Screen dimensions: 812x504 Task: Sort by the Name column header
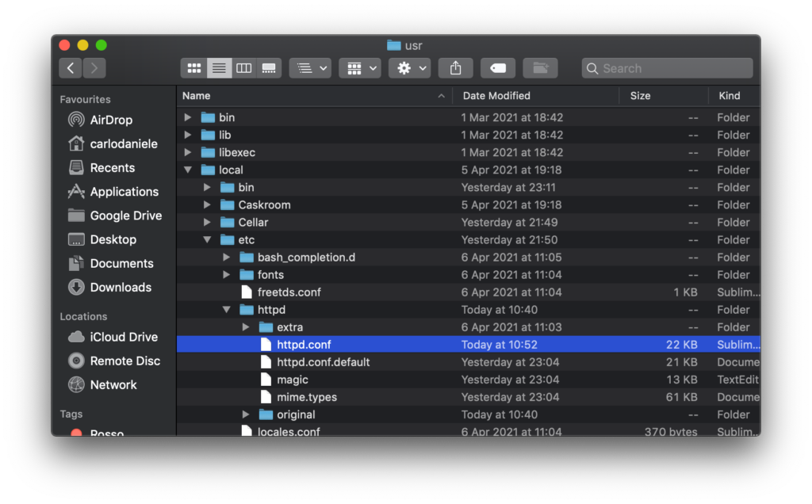[x=314, y=96]
